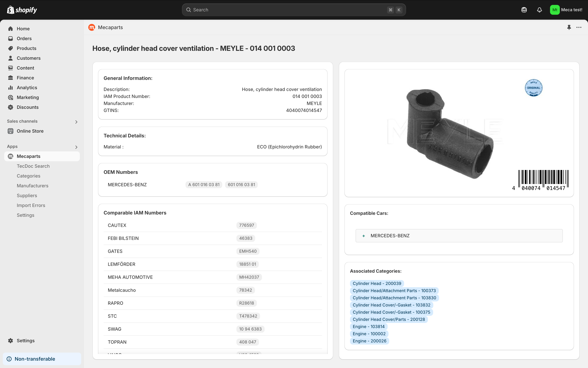Click the Non-transferable info icon

(x=9, y=359)
